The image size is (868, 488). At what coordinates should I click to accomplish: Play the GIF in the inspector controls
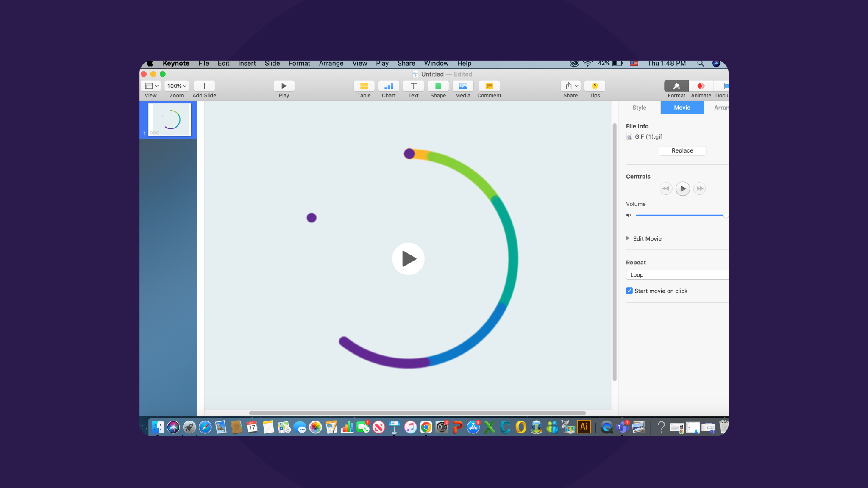coord(682,189)
